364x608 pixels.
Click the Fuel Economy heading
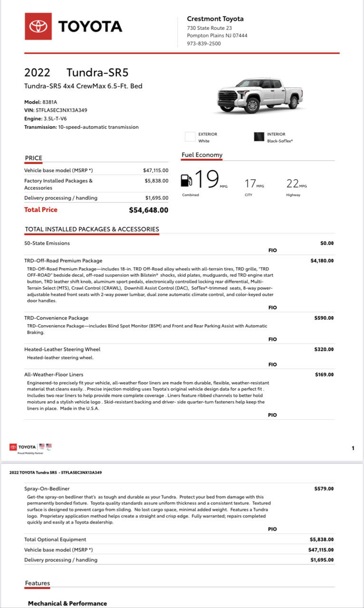(202, 155)
